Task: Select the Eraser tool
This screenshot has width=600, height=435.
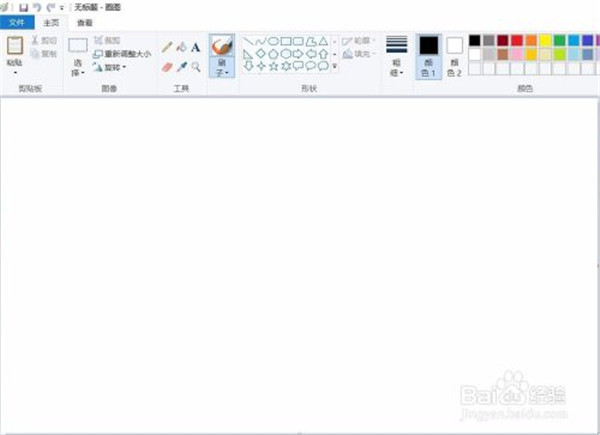Action: pyautogui.click(x=167, y=67)
